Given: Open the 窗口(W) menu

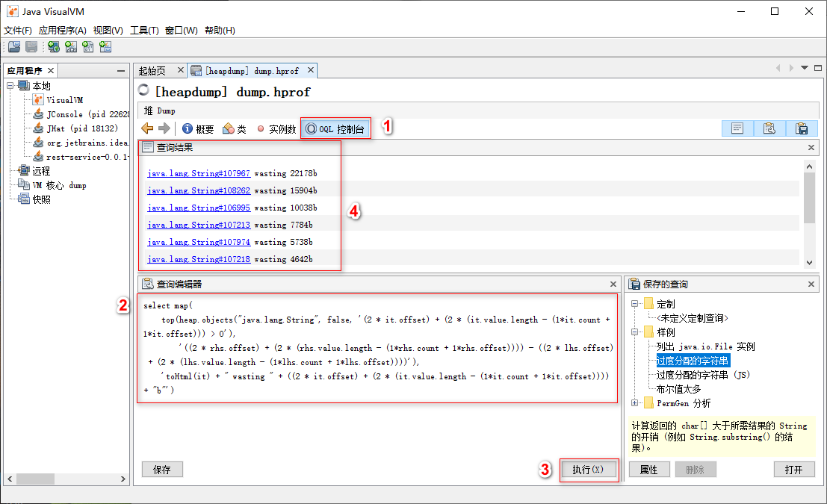Looking at the screenshot, I should tap(182, 31).
